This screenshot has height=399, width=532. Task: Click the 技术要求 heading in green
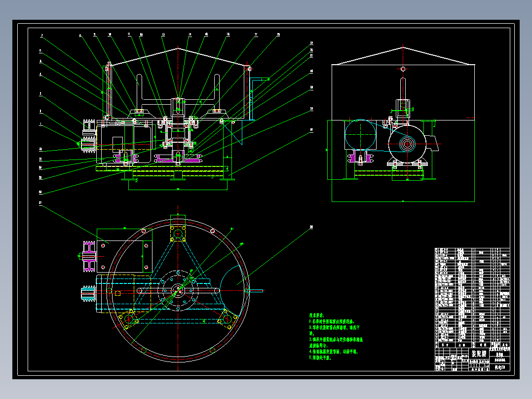(316, 316)
